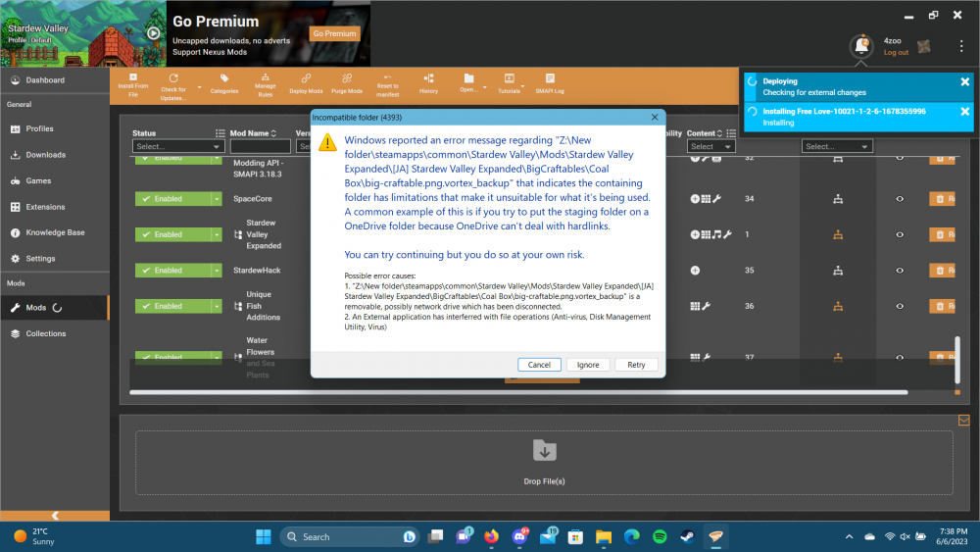Screen dimensions: 980x552
Task: Open Discord from taskbar
Action: [519, 536]
